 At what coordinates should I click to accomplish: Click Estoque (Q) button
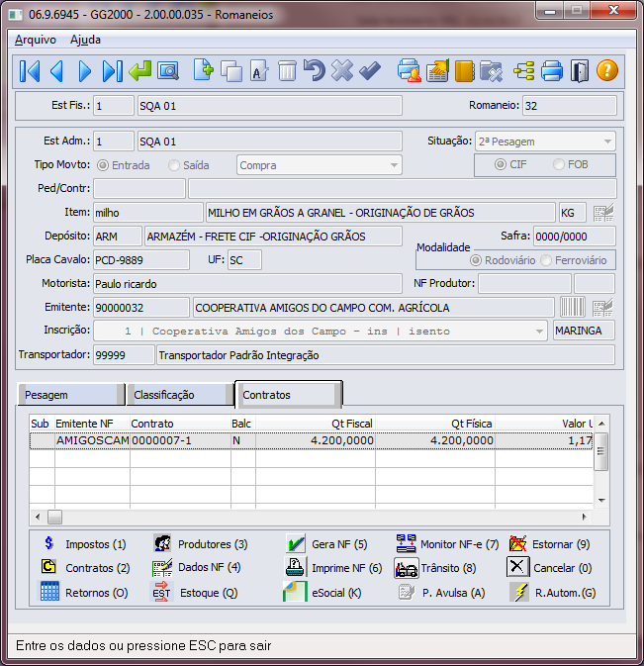pyautogui.click(x=195, y=592)
